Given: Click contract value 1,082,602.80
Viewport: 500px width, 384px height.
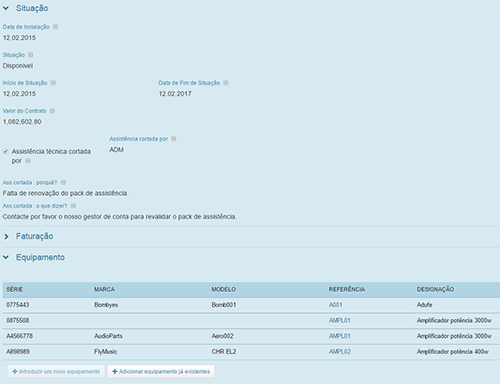Looking at the screenshot, I should [22, 122].
